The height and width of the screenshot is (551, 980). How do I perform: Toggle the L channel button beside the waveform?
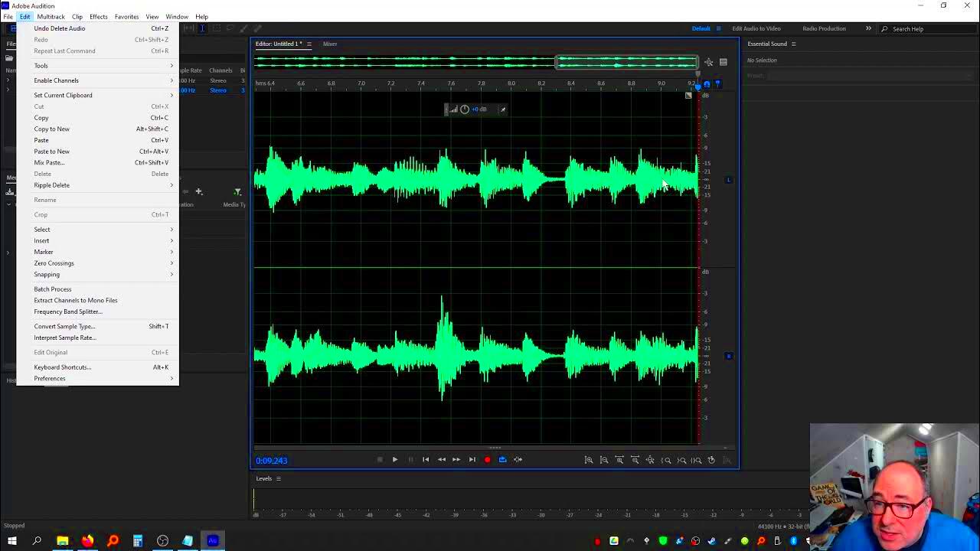point(728,179)
